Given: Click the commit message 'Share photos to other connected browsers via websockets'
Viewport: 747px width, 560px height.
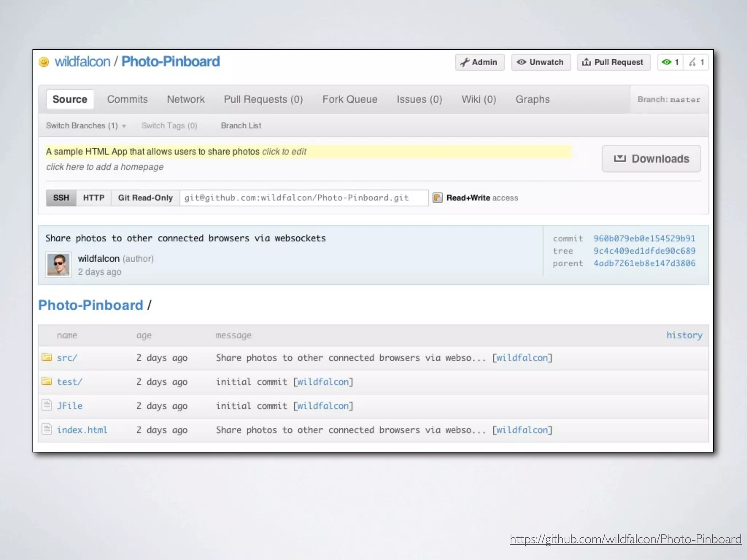Looking at the screenshot, I should (185, 238).
